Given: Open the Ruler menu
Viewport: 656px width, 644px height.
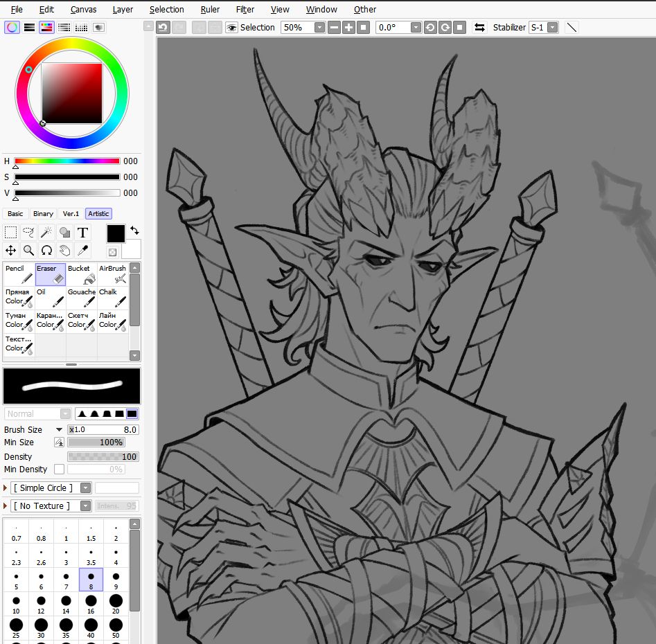Looking at the screenshot, I should coord(210,9).
